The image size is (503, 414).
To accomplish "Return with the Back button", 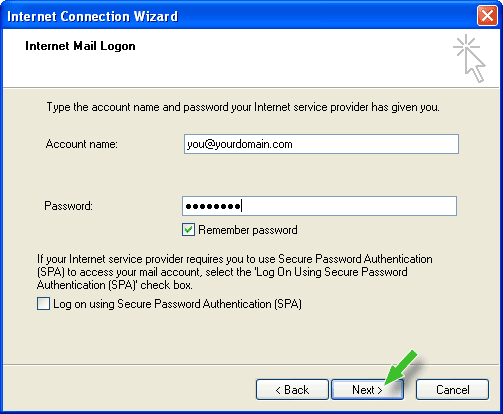I will click(x=292, y=389).
